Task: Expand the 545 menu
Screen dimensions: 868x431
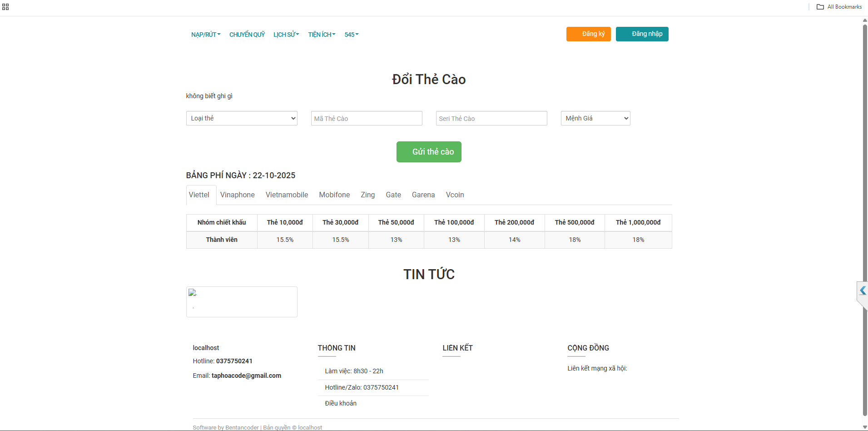Action: point(352,35)
